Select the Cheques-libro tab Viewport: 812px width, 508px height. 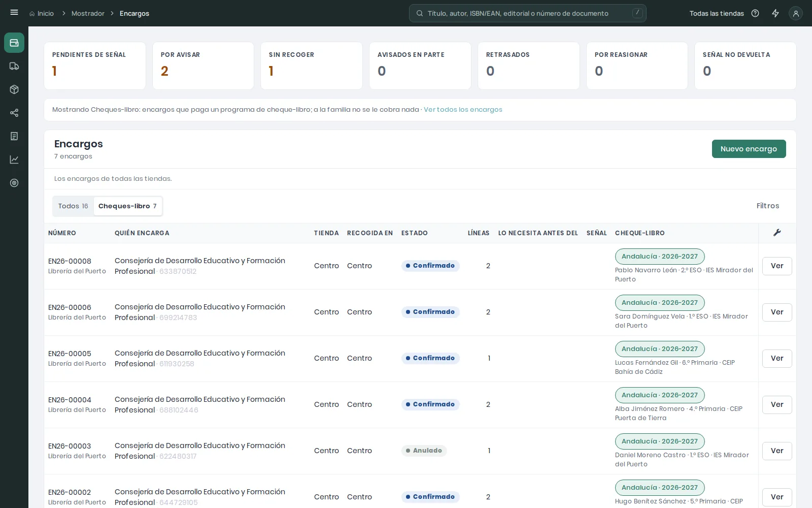tap(127, 206)
